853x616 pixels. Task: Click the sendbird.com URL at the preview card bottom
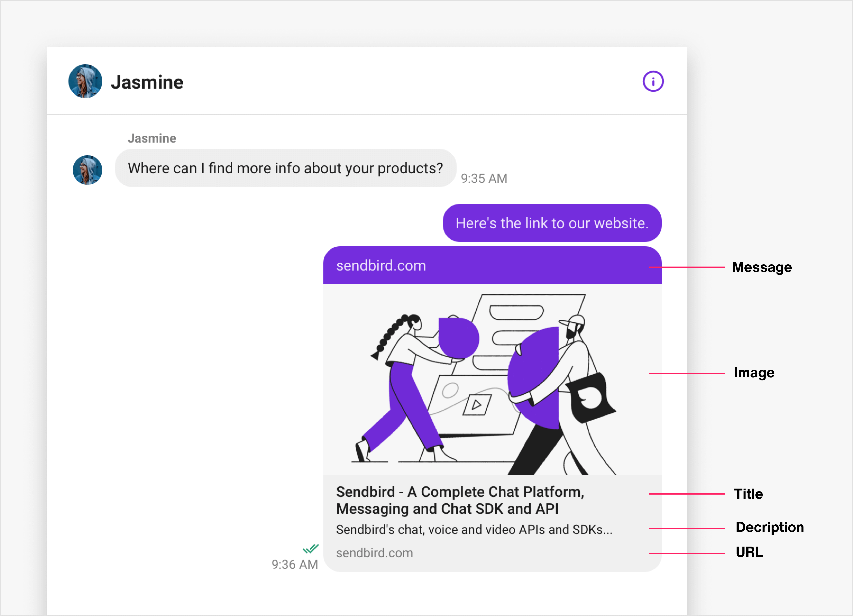(374, 553)
